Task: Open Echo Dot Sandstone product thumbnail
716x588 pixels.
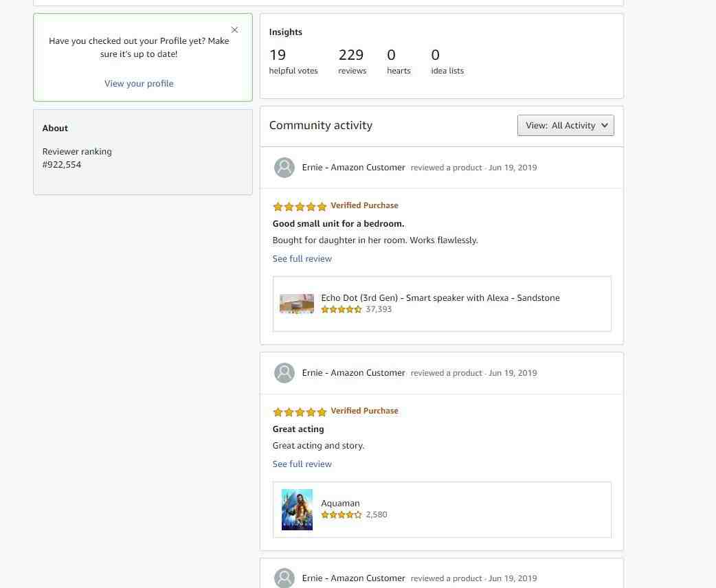Action: tap(297, 304)
